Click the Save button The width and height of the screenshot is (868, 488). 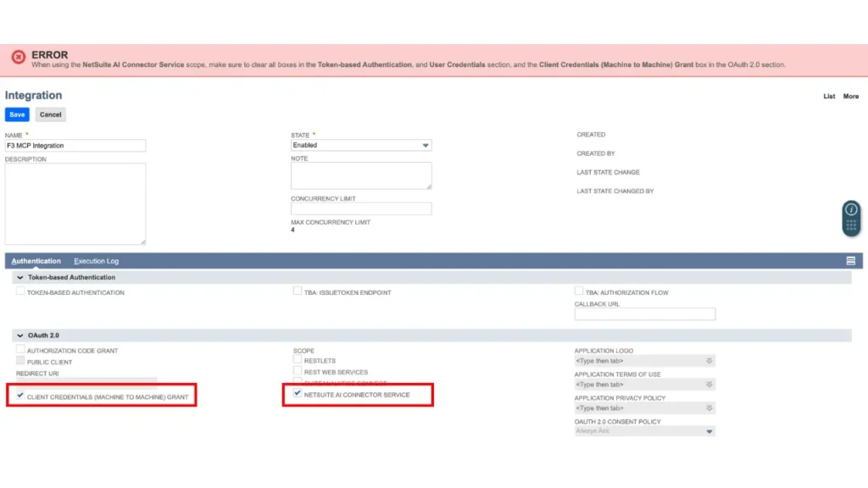(17, 114)
